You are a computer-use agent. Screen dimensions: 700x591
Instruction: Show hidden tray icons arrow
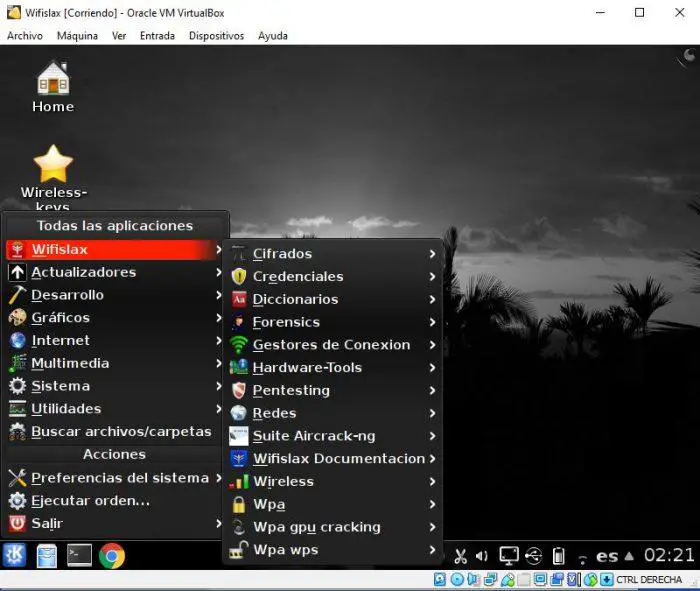[629, 556]
